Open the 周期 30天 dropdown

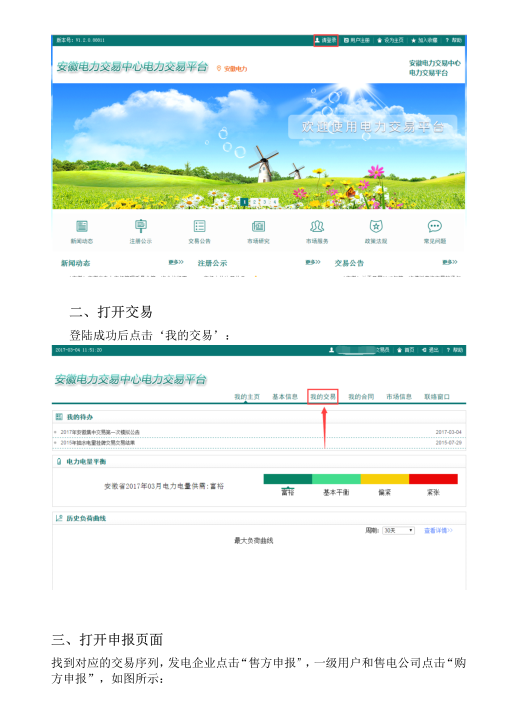tap(399, 531)
